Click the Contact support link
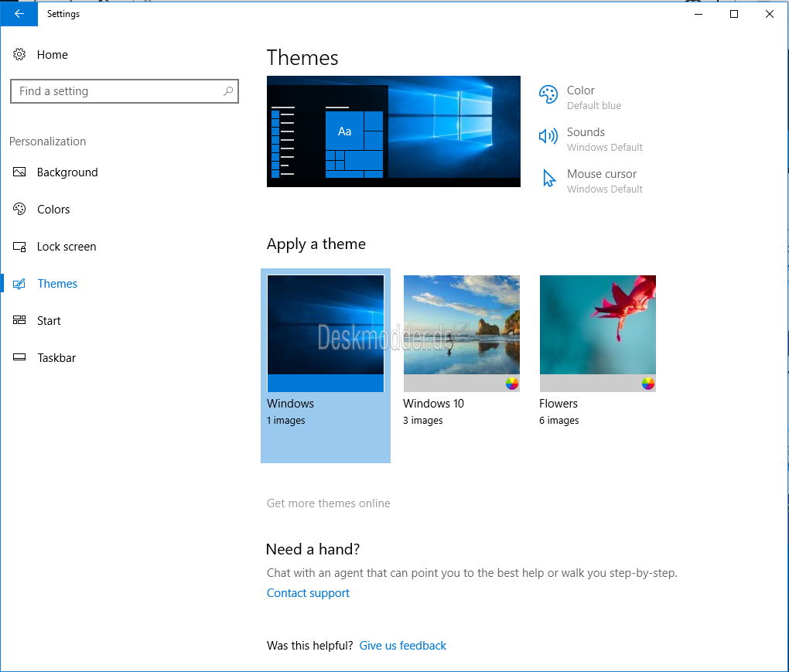Image resolution: width=789 pixels, height=672 pixels. [x=308, y=593]
